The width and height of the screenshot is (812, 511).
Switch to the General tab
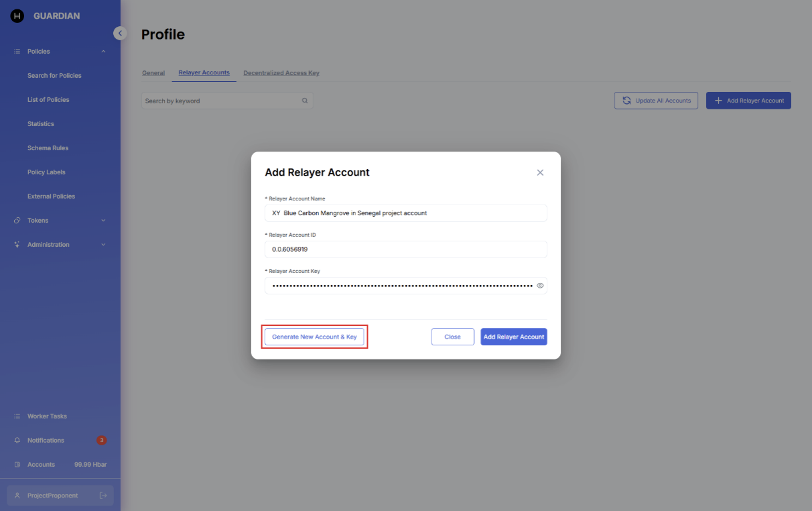pos(153,73)
